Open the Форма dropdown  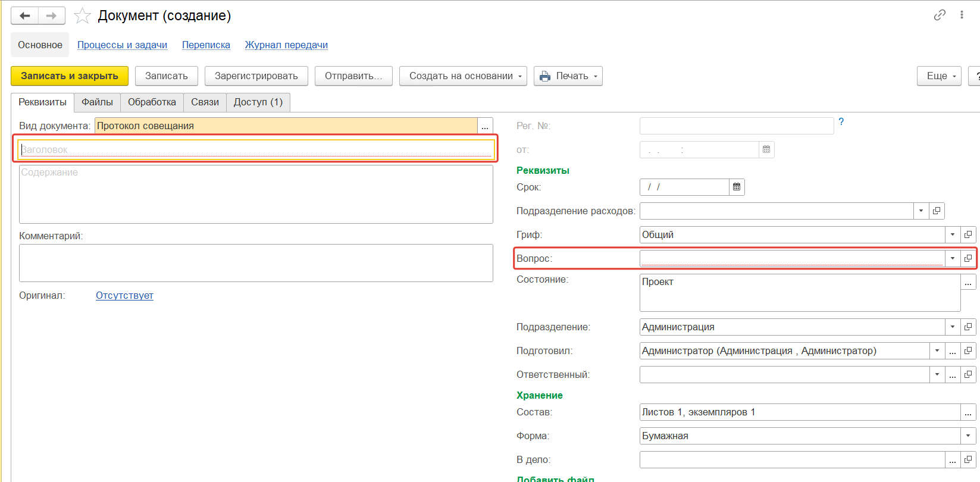pyautogui.click(x=968, y=436)
